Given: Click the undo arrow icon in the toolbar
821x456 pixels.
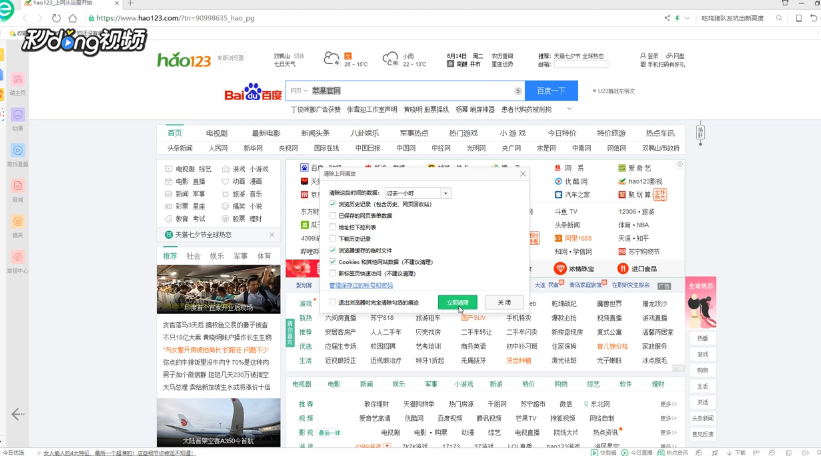Looking at the screenshot, I should coord(813,18).
